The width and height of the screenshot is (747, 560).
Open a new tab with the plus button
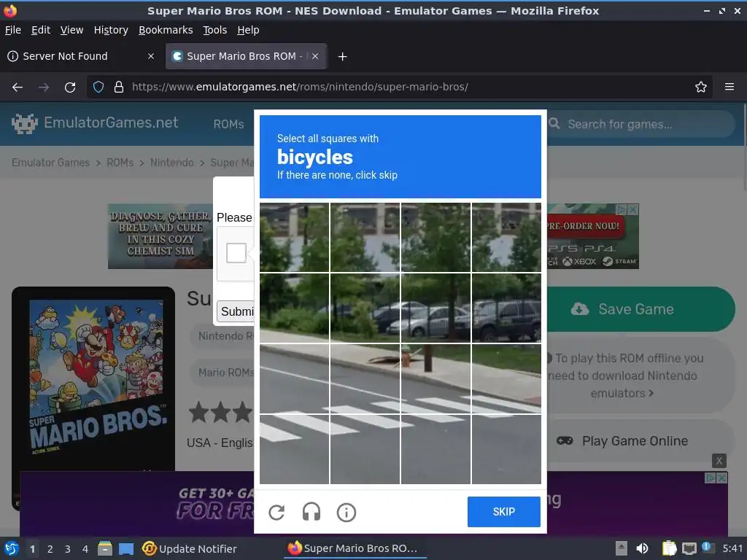pyautogui.click(x=342, y=57)
